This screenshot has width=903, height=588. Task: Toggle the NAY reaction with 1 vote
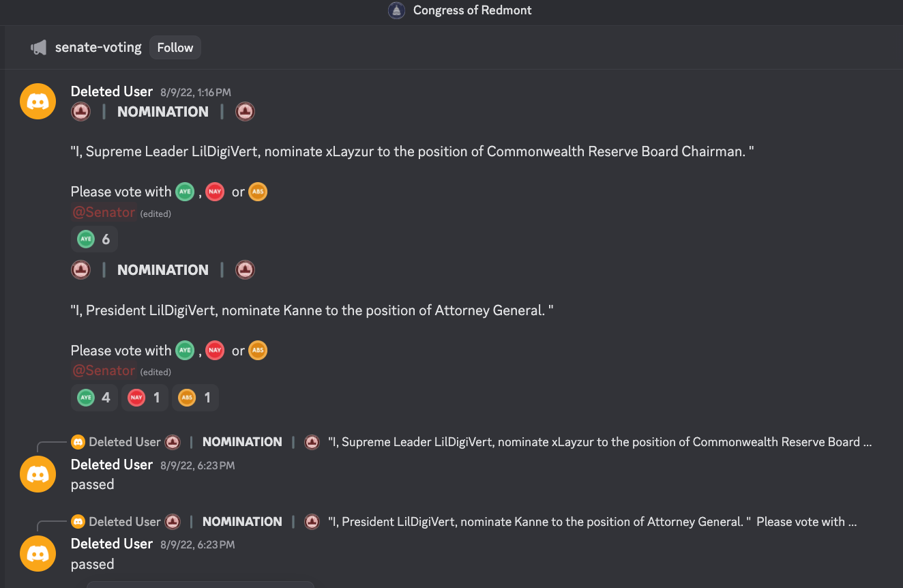pyautogui.click(x=145, y=398)
